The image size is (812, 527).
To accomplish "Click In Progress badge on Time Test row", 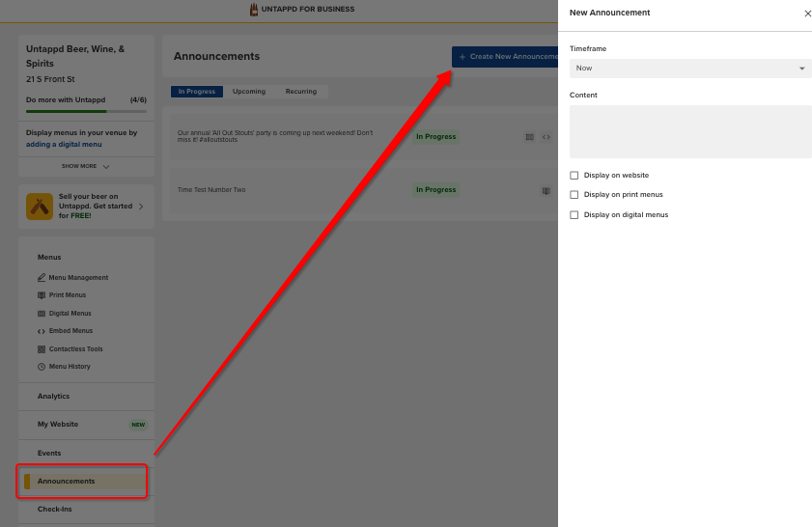I will click(x=436, y=190).
